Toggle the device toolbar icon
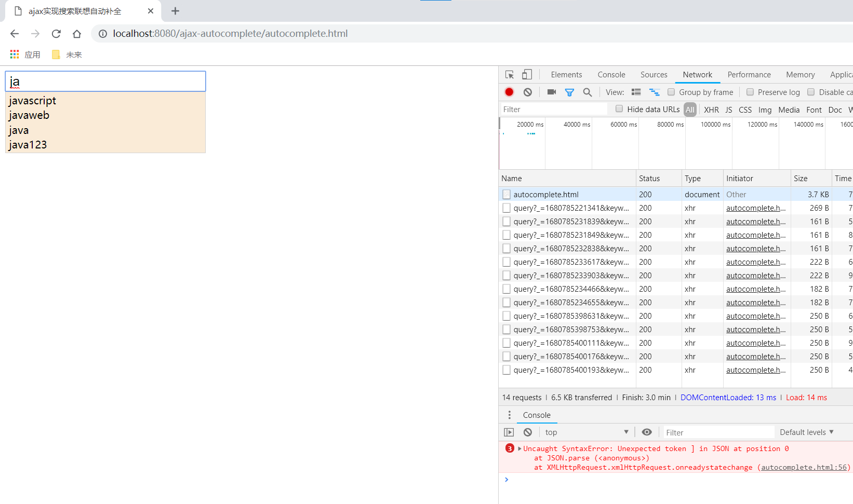The height and width of the screenshot is (504, 853). pyautogui.click(x=527, y=75)
